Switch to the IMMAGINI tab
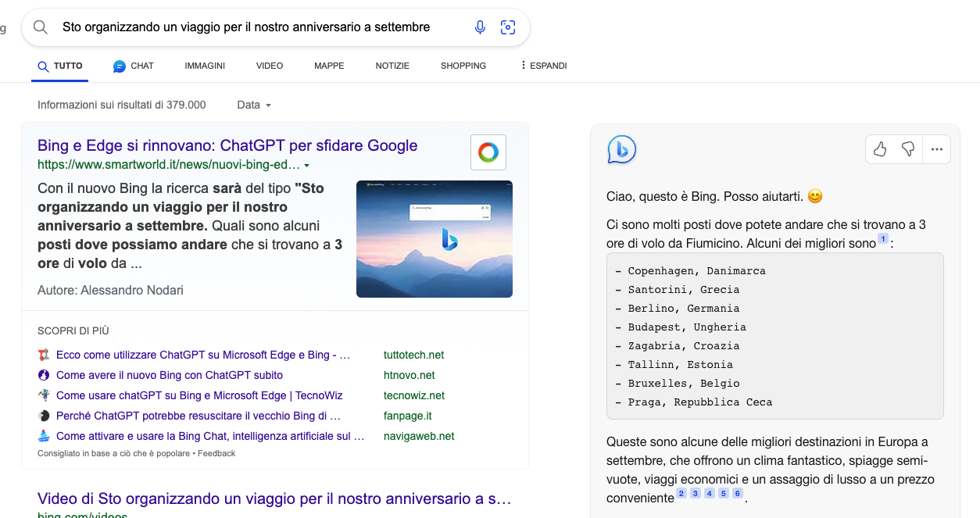Viewport: 980px width, 518px height. point(205,66)
